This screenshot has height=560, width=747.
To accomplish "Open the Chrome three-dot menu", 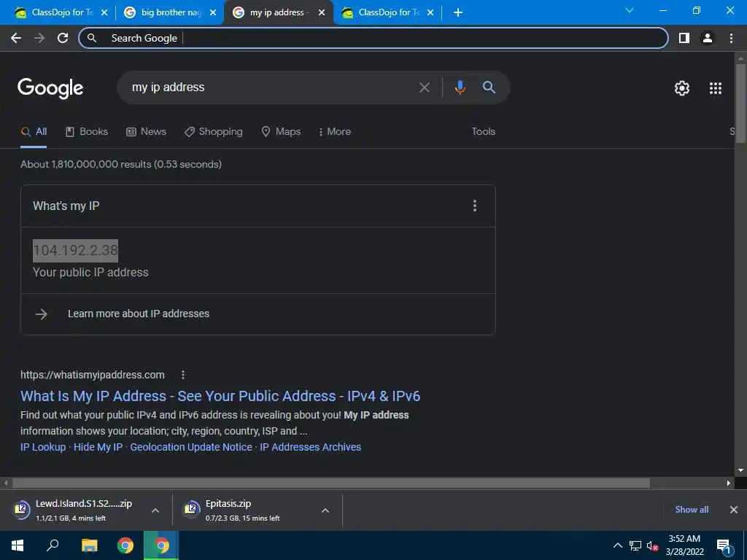I will click(x=731, y=38).
